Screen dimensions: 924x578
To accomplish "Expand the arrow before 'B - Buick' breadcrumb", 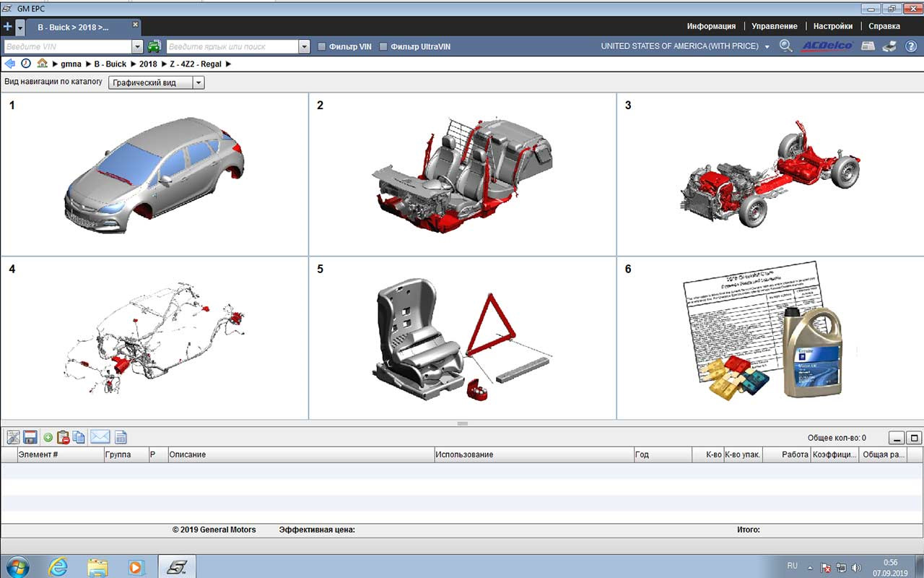I will click(x=87, y=64).
